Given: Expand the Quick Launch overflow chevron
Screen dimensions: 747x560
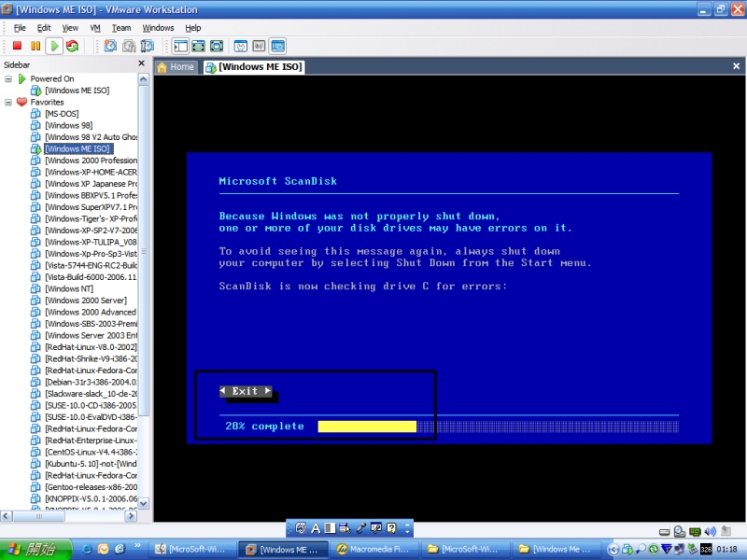Looking at the screenshot, I should pos(137,546).
